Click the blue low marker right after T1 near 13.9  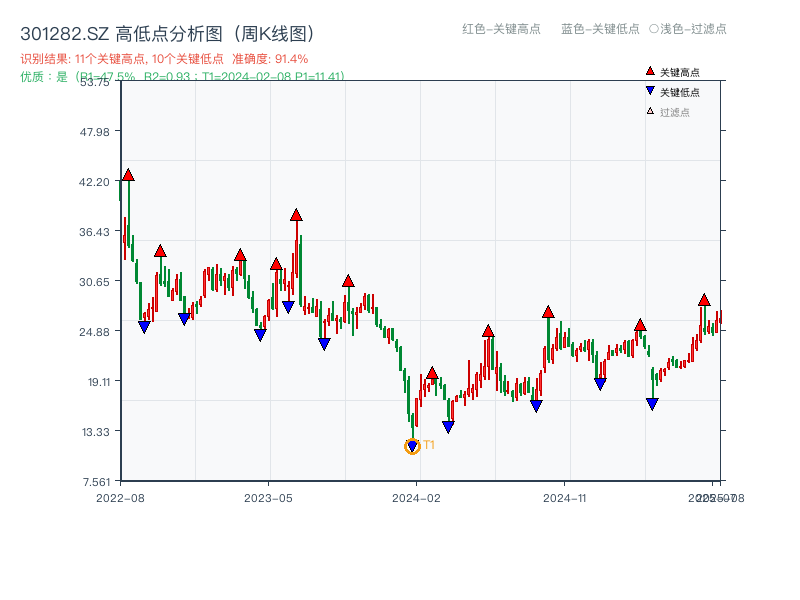point(448,427)
